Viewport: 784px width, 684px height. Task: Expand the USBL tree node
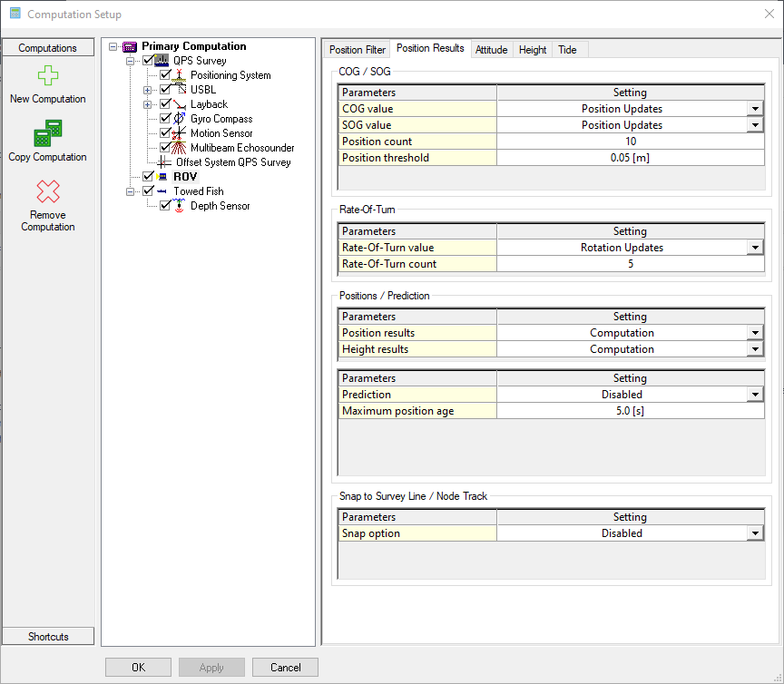147,90
